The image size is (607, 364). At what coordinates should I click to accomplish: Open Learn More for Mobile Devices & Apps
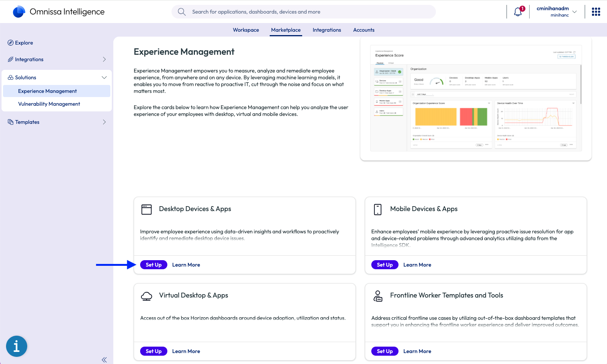417,265
